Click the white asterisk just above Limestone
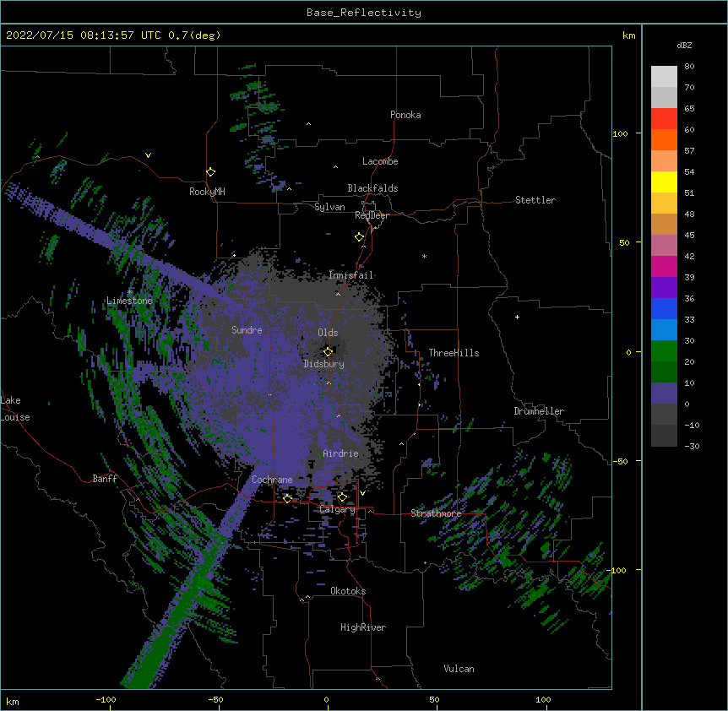728x711 pixels. [130, 292]
